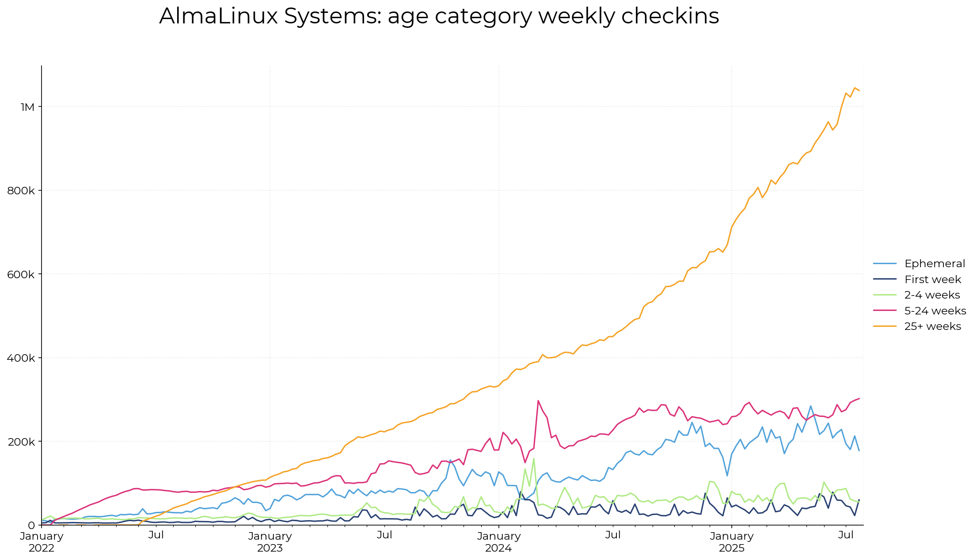Click the January 2025 x-axis label
Viewport: 977px width, 560px height.
pyautogui.click(x=732, y=542)
